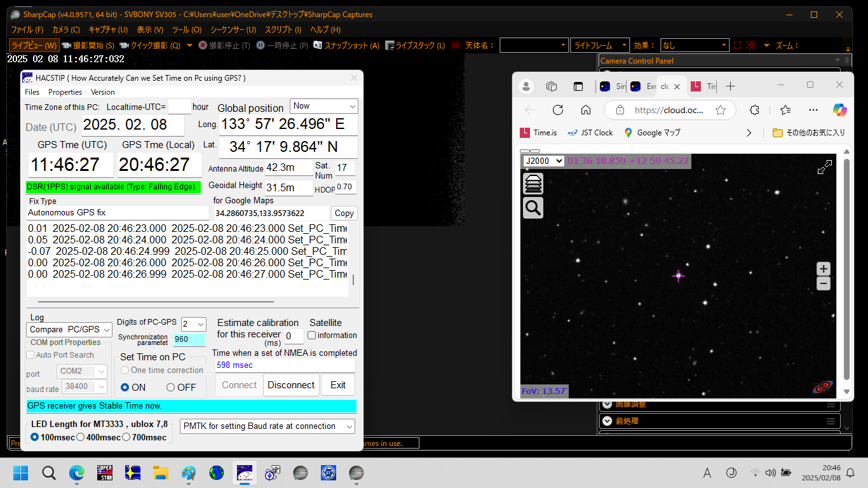The width and height of the screenshot is (868, 488).
Task: Click the Copy button for Google Maps coordinates
Action: 344,213
